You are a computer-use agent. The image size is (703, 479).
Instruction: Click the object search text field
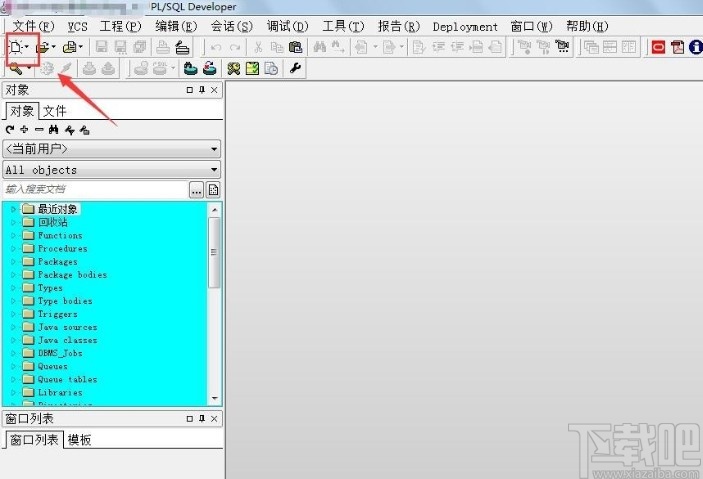click(95, 190)
